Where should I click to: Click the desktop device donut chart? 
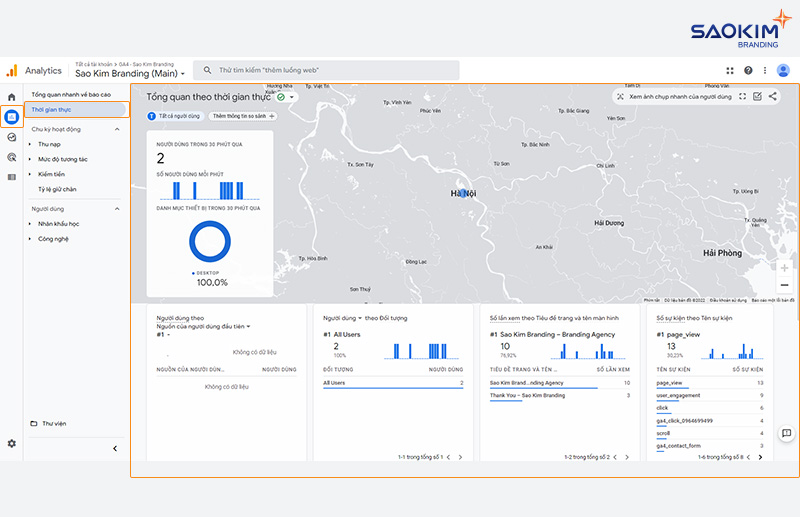(x=210, y=241)
